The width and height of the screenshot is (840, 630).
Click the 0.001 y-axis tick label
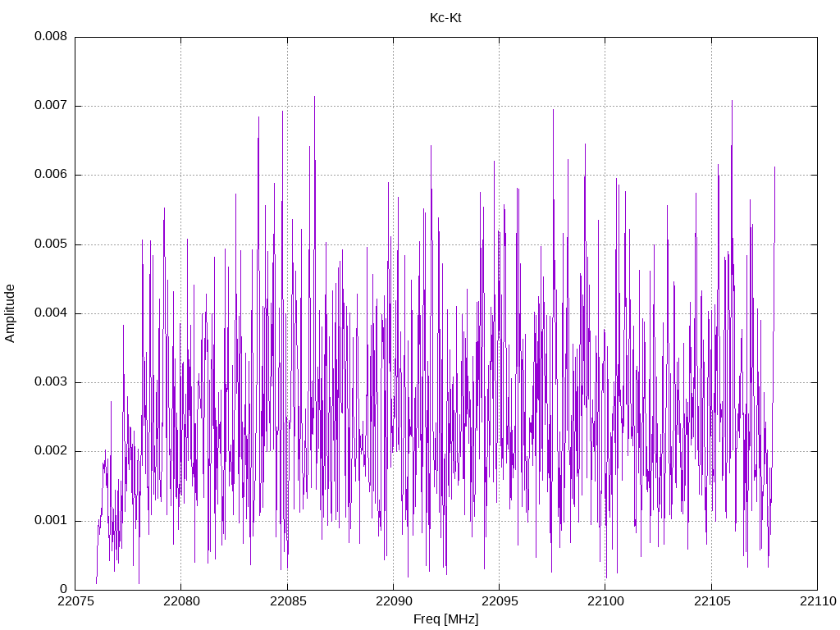pyautogui.click(x=51, y=521)
